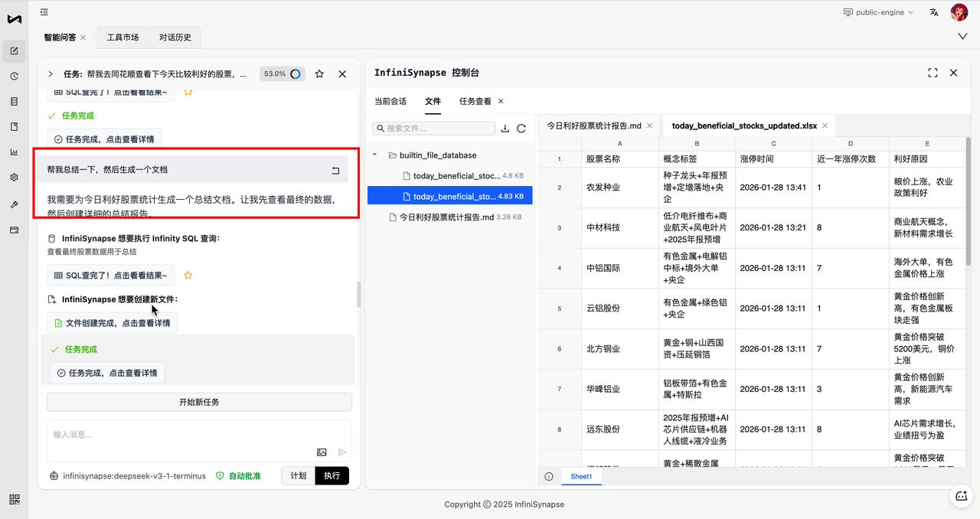
Task: Select the 文件 console tab
Action: click(x=433, y=101)
